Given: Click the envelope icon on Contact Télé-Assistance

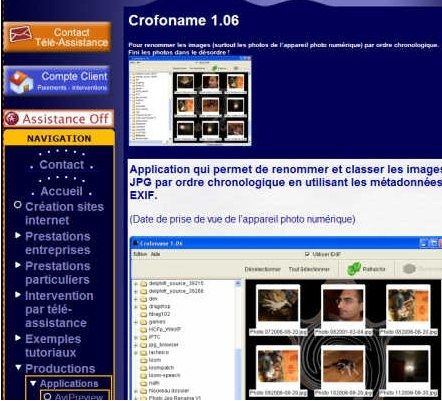Looking at the screenshot, I should tap(20, 34).
